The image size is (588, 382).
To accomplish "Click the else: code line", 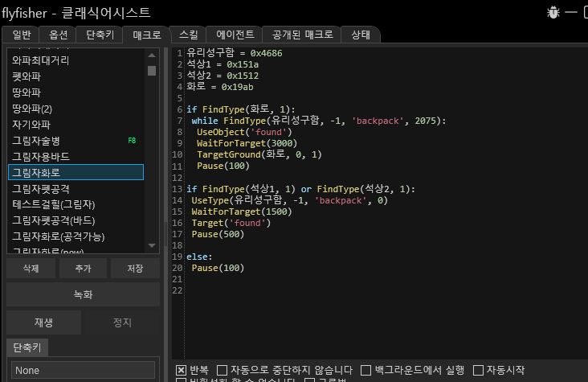I will pyautogui.click(x=199, y=257).
